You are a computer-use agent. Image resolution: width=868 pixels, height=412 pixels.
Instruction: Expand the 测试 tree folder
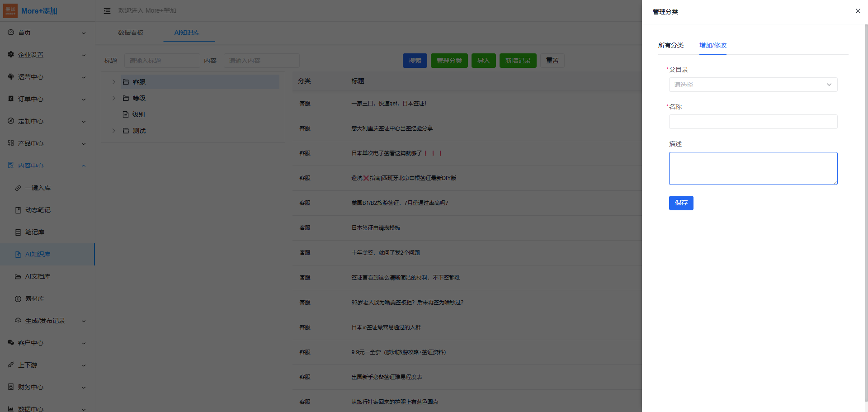pos(114,131)
